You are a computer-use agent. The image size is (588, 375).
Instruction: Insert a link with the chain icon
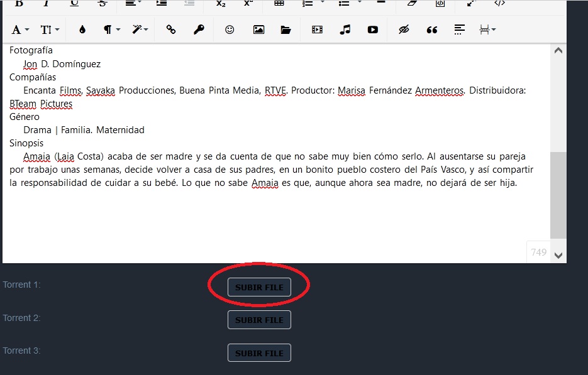click(170, 30)
